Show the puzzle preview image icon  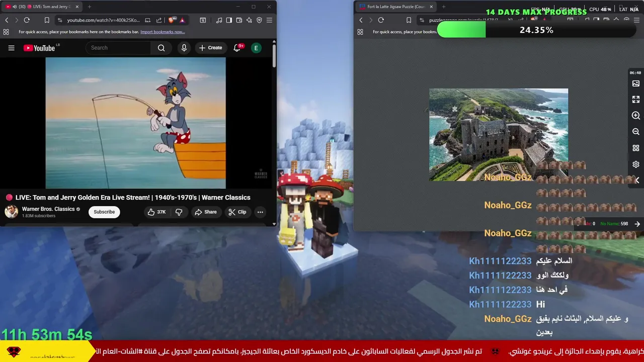click(636, 83)
